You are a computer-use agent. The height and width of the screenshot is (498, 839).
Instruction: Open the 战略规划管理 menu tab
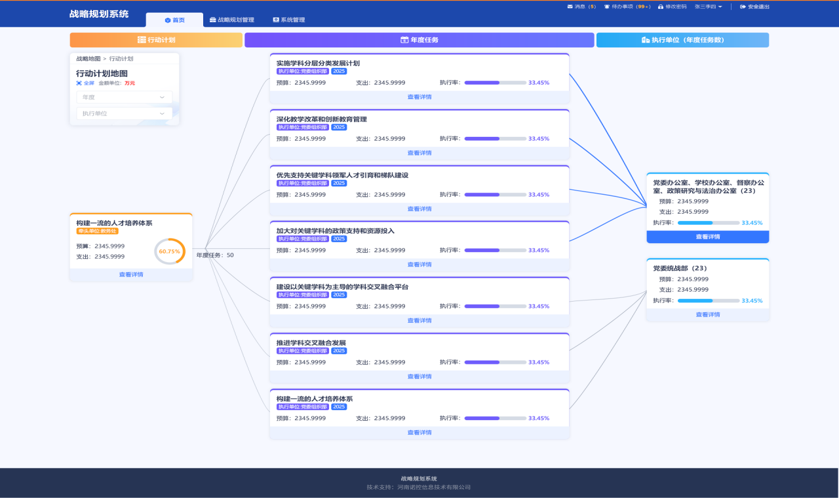(232, 20)
